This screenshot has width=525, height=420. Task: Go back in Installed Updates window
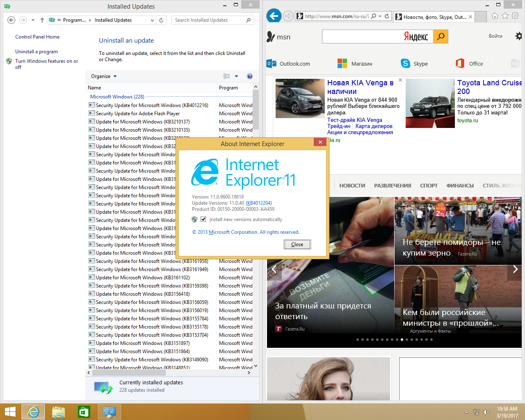pyautogui.click(x=11, y=20)
